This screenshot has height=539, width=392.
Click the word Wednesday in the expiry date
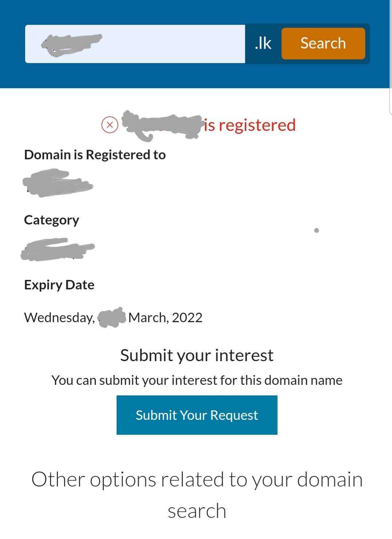coord(59,318)
